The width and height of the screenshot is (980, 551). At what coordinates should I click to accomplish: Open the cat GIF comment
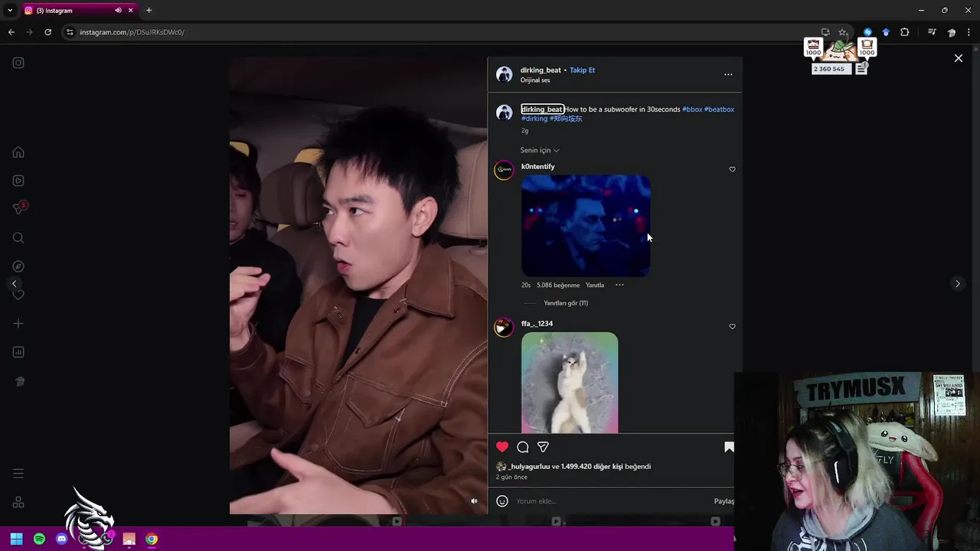point(570,383)
